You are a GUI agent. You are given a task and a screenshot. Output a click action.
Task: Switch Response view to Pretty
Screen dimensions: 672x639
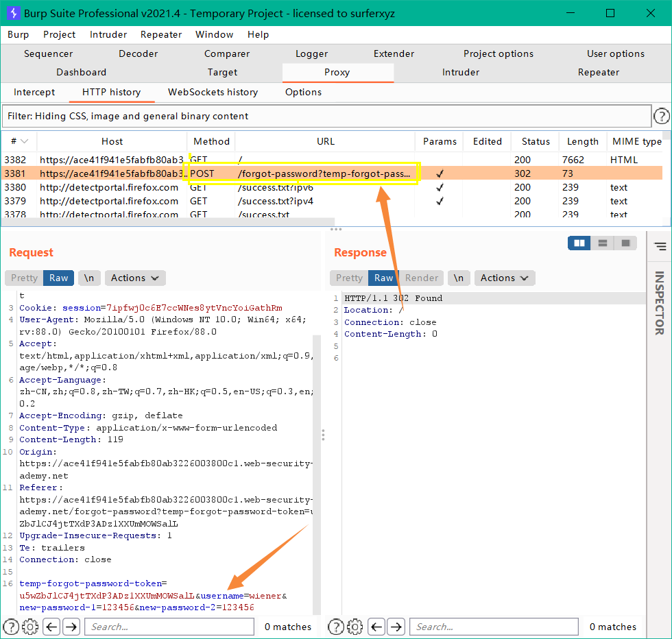349,278
